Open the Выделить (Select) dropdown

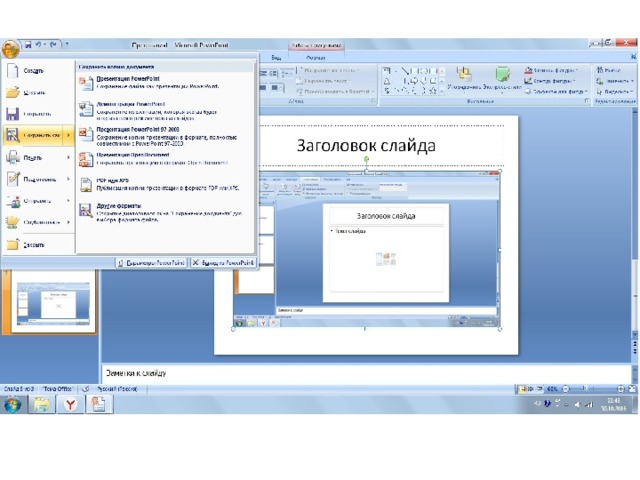615,91
